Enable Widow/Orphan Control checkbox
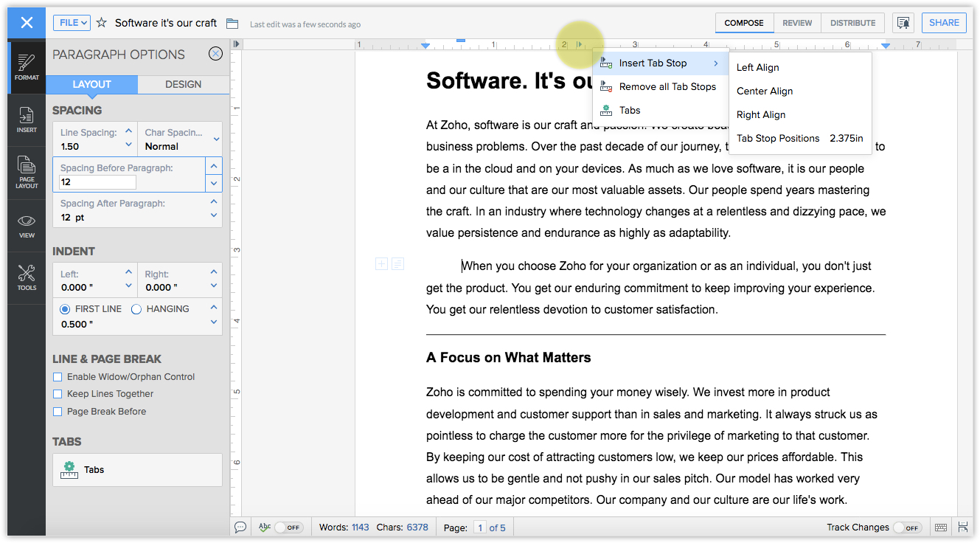The height and width of the screenshot is (543, 980). [58, 376]
